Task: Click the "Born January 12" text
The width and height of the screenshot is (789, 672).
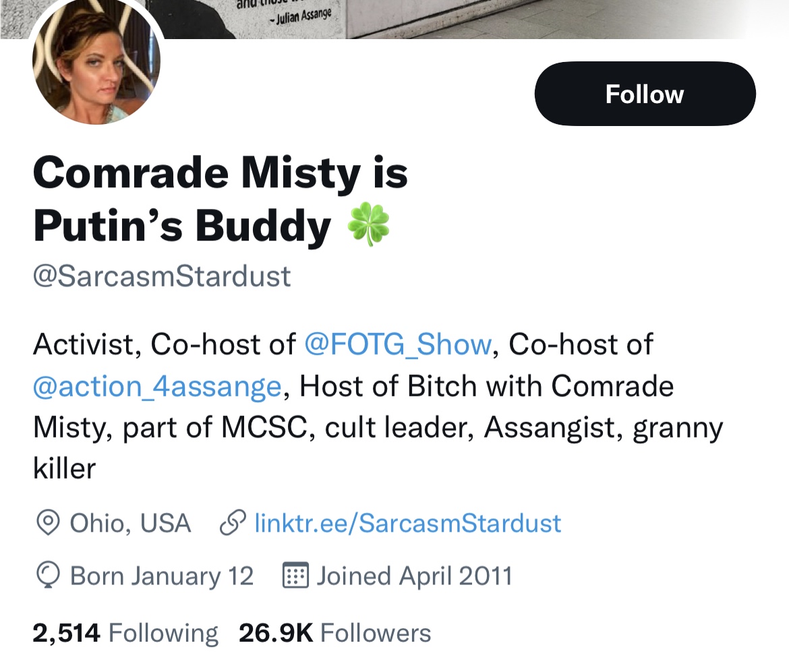Action: click(162, 576)
